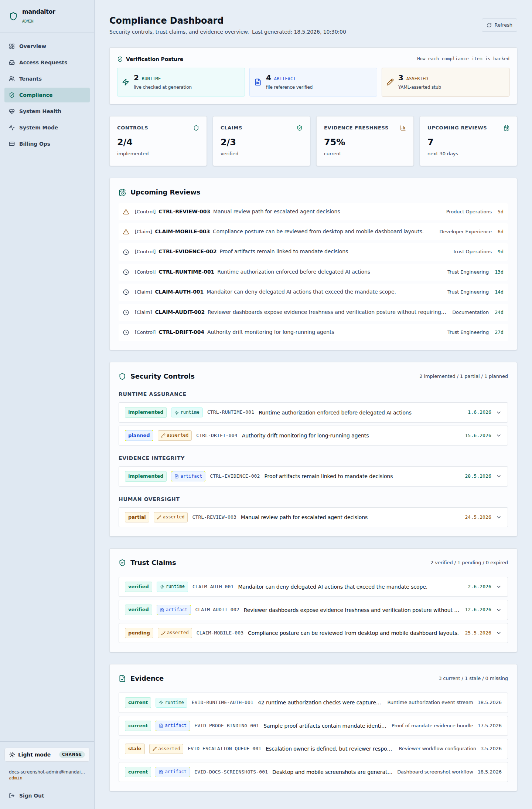Click the CTRL-RUNTIME-001 upcoming review entry
532x809 pixels.
click(x=313, y=272)
